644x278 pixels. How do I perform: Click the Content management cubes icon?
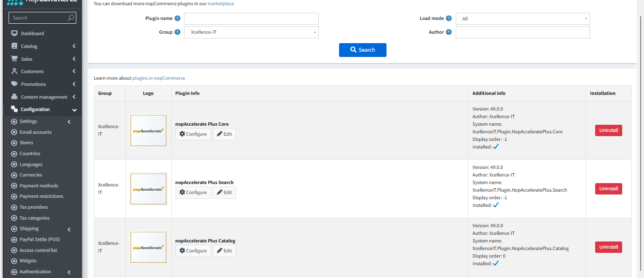click(x=14, y=97)
